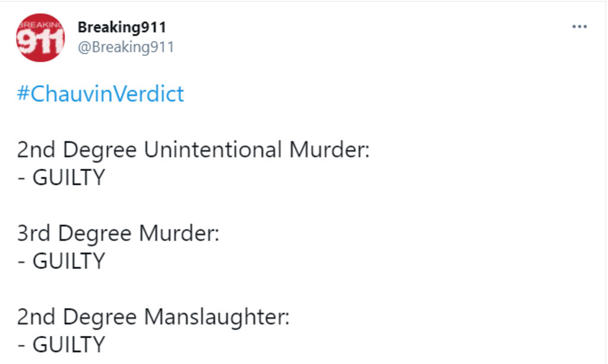Open the Breaking911 red profile avatar

[40, 37]
